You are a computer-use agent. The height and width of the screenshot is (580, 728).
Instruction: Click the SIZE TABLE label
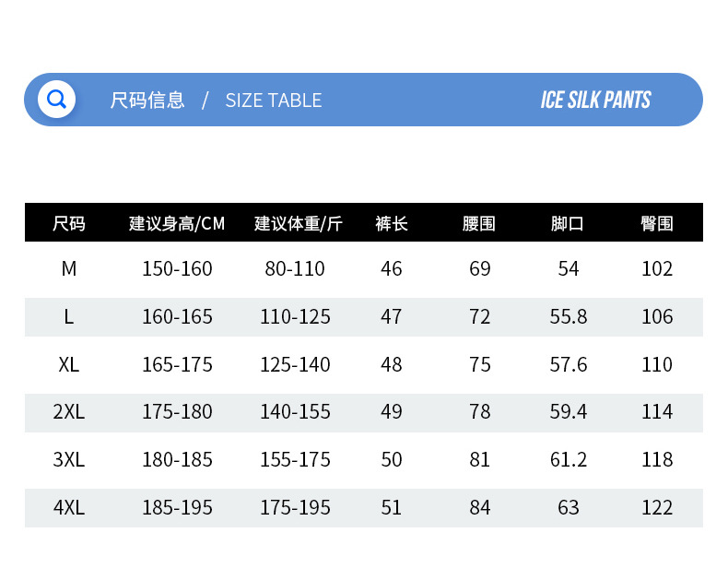point(274,100)
